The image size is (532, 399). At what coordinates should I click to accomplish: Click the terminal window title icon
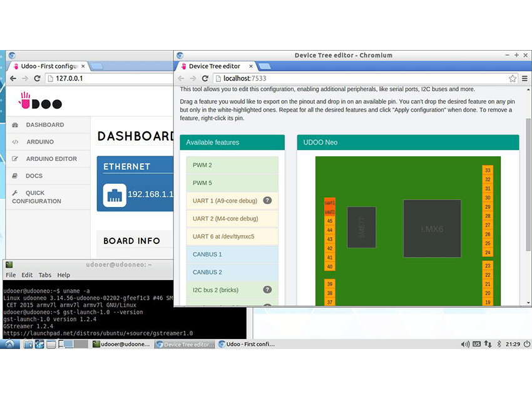pyautogui.click(x=9, y=265)
